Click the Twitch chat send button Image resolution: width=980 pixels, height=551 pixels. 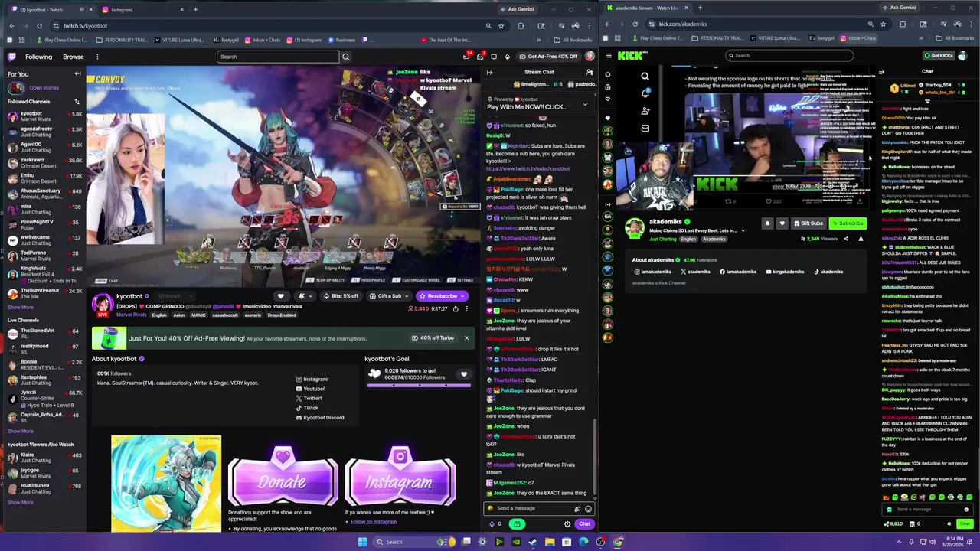pos(584,524)
